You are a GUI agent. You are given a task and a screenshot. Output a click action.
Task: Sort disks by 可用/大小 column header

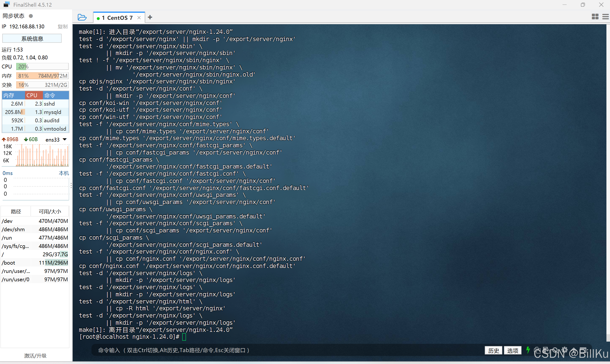pos(50,211)
